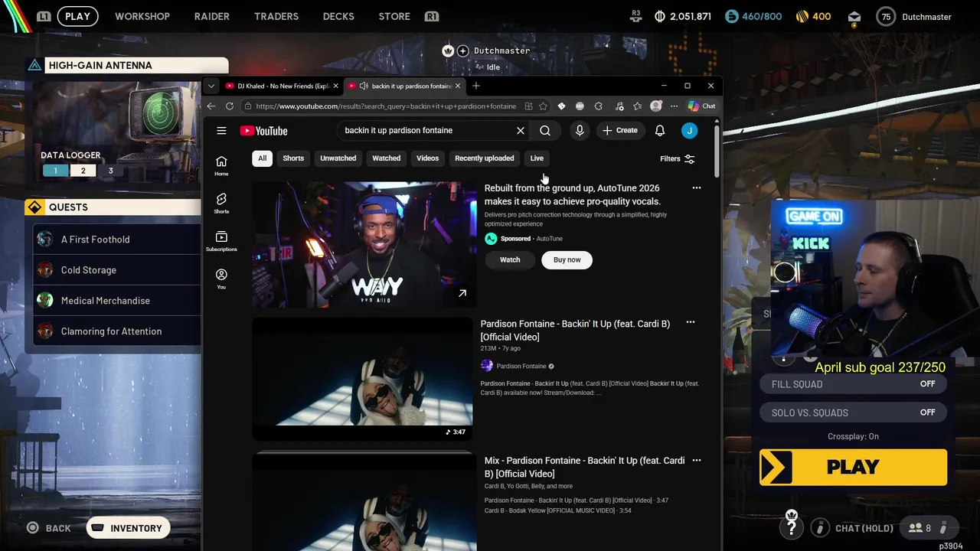The width and height of the screenshot is (980, 551).
Task: Open the game Store tab
Action: (x=394, y=16)
